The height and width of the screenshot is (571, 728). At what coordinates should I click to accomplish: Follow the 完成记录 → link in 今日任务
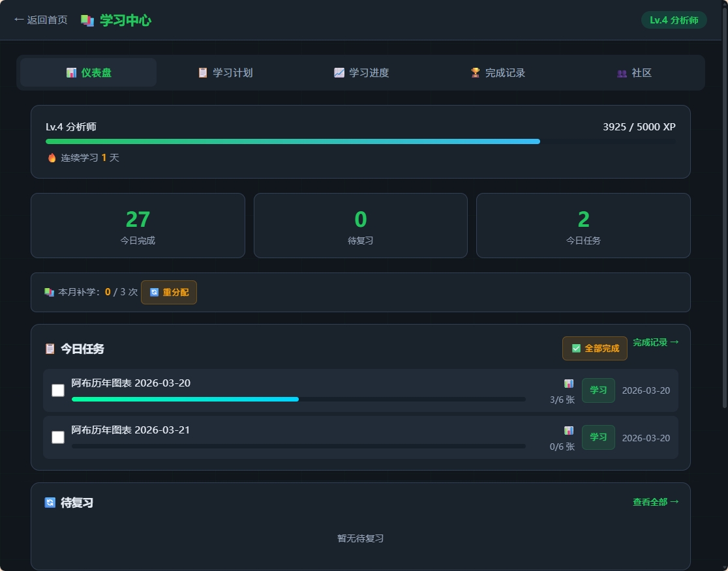click(x=655, y=342)
